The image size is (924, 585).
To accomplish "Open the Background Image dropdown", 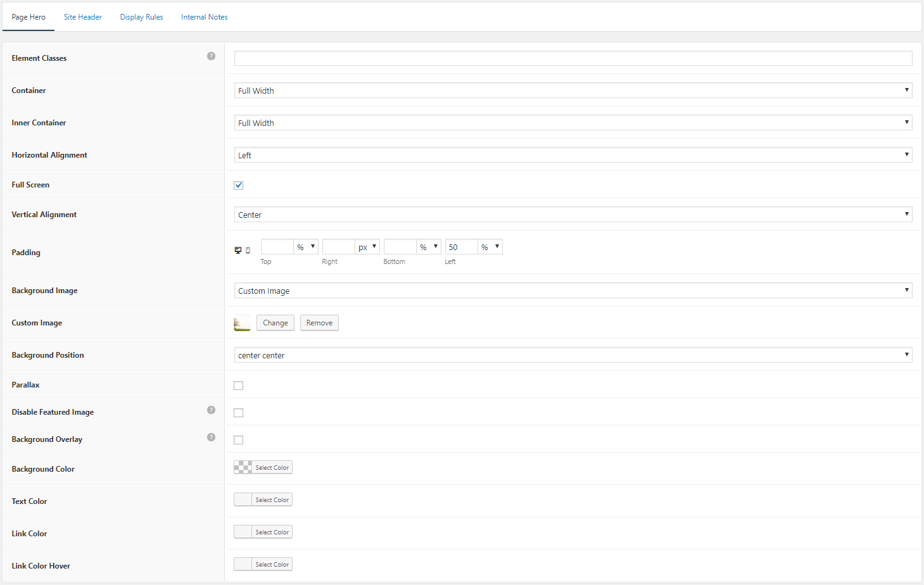I will [x=573, y=291].
